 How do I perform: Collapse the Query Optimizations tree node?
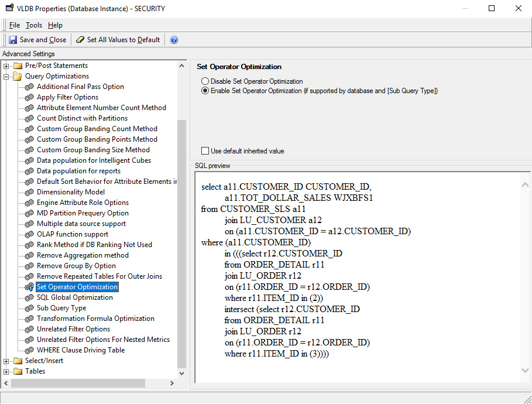coord(5,76)
